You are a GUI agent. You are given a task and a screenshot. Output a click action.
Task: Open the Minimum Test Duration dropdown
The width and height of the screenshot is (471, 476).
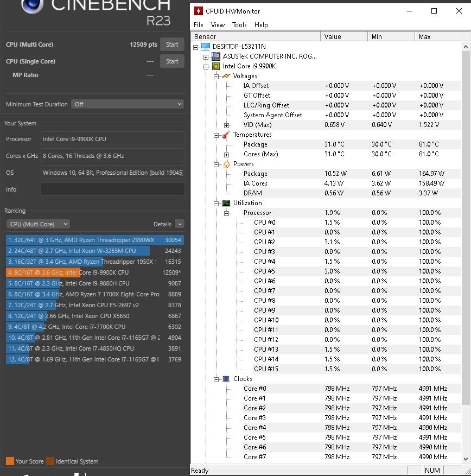[128, 104]
